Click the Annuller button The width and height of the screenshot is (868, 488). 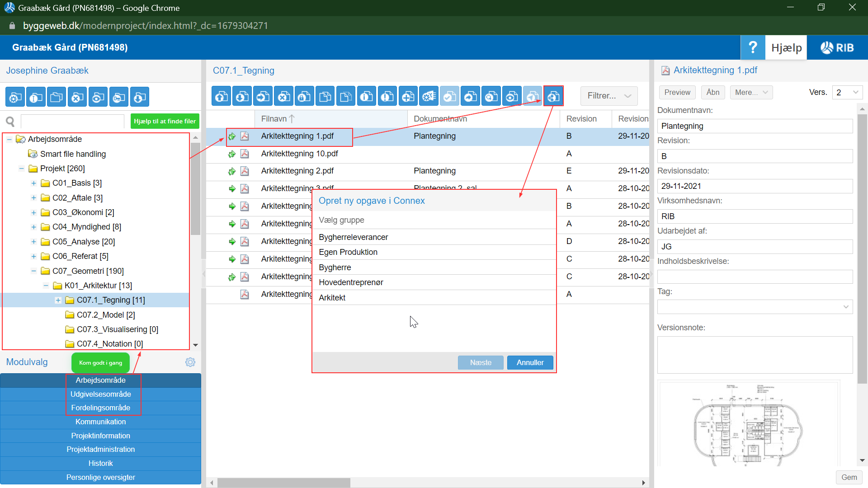[x=530, y=362]
